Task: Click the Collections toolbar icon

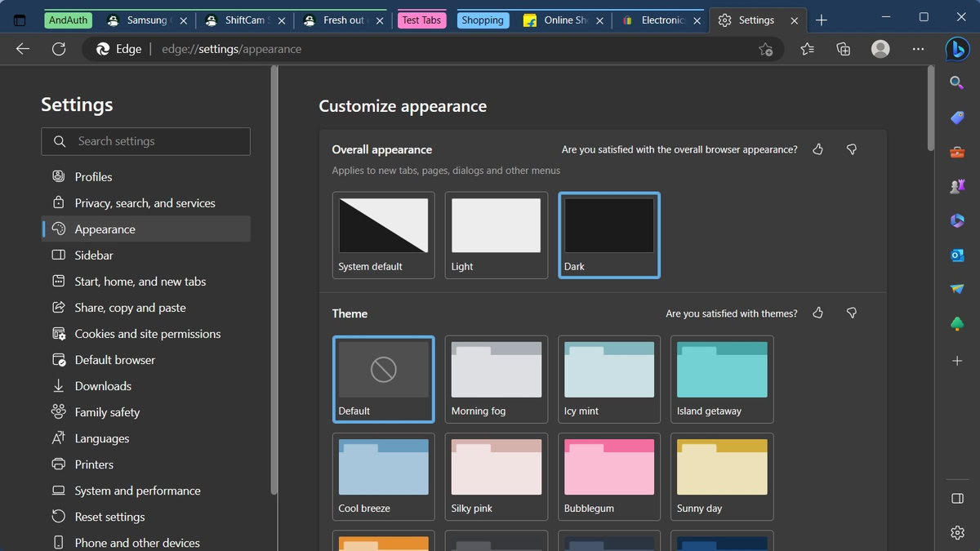Action: click(844, 49)
